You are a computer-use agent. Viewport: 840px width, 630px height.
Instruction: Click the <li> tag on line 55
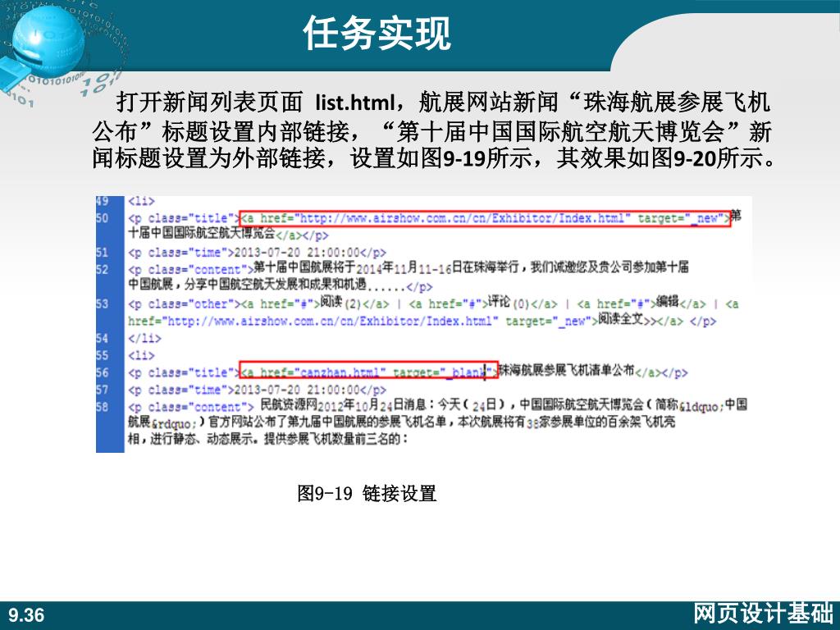(x=141, y=355)
